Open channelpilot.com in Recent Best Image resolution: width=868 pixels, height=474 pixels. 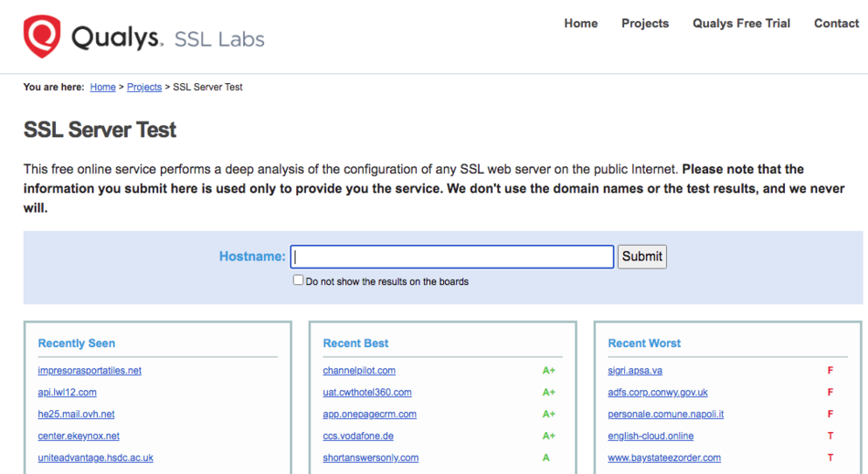(359, 371)
